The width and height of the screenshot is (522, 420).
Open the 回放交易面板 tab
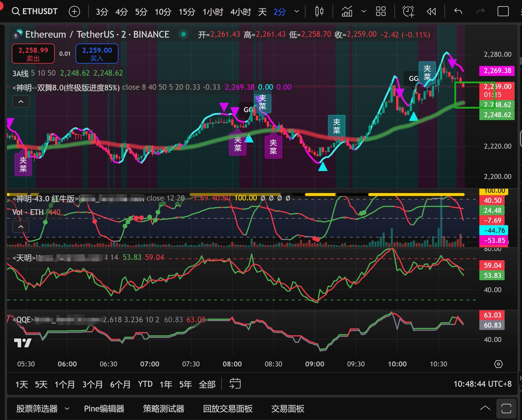coord(228,409)
